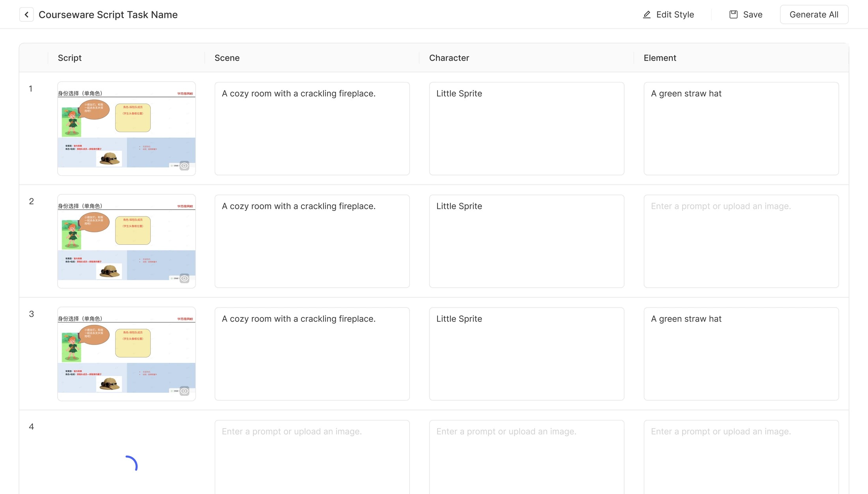Go back using the left chevron icon
The width and height of the screenshot is (868, 494).
(26, 15)
